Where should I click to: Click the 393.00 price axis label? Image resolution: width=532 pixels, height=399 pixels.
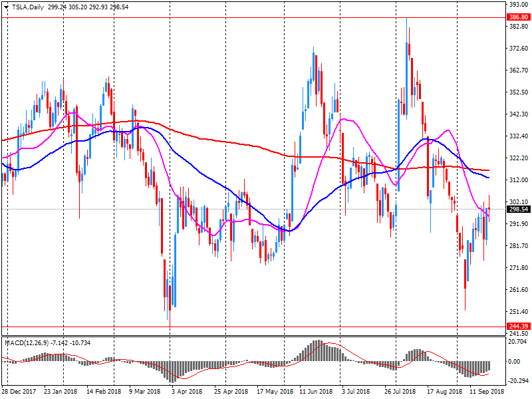(517, 5)
